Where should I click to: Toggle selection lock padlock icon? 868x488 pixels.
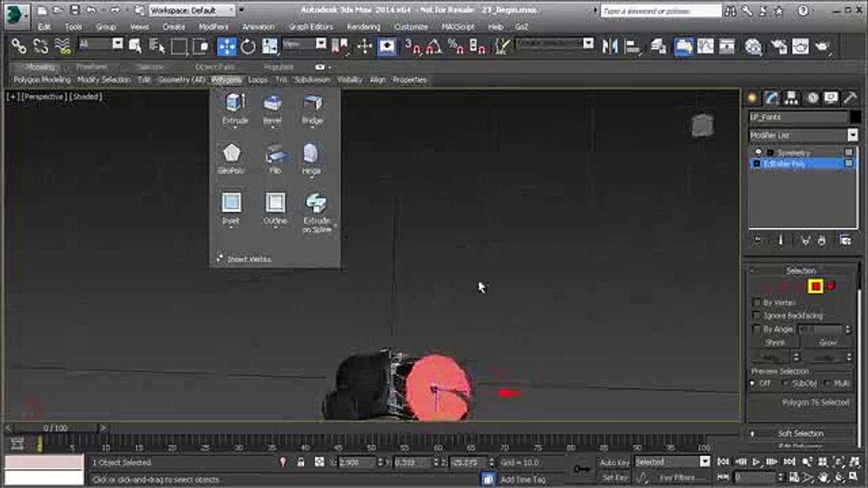coord(300,462)
